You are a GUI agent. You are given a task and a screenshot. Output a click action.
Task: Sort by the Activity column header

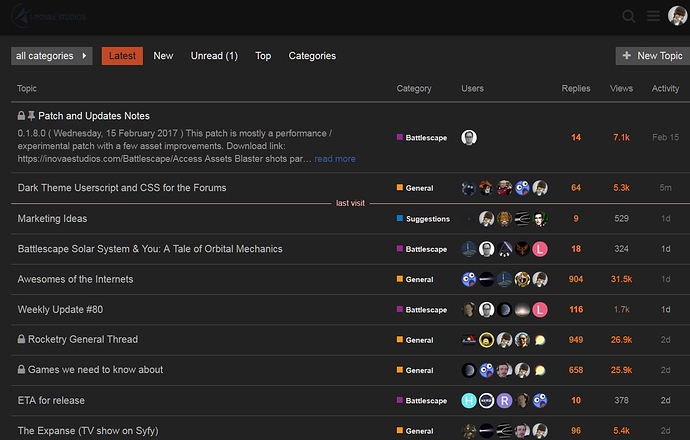tap(665, 88)
